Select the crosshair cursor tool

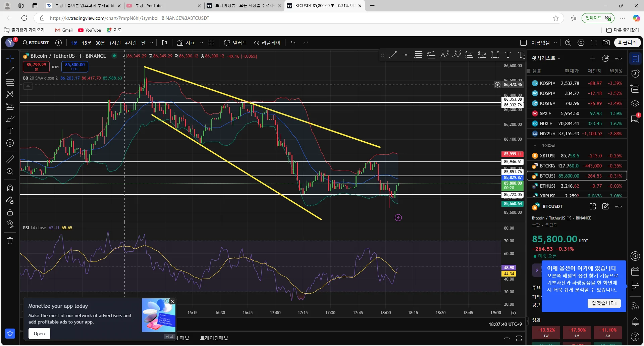pos(10,58)
